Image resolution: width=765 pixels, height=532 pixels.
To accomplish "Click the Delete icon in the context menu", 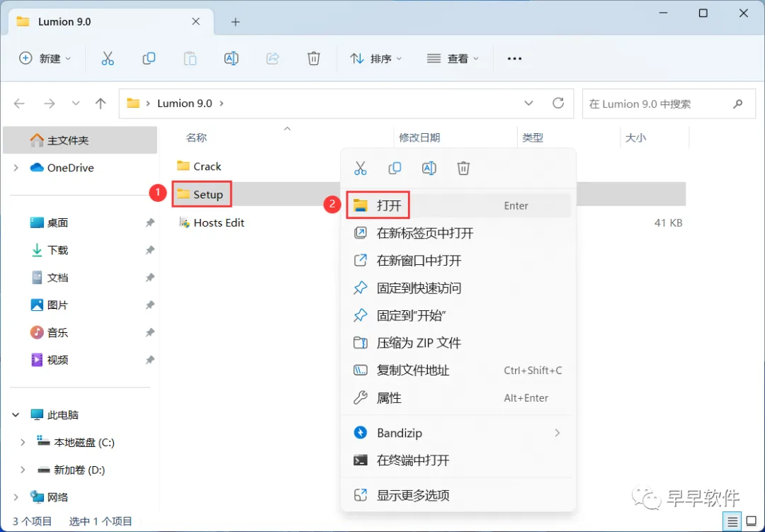I will coord(463,169).
